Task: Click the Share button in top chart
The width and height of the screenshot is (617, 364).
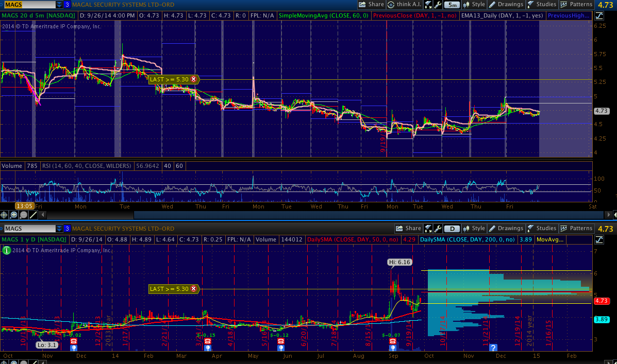Action: (x=371, y=5)
